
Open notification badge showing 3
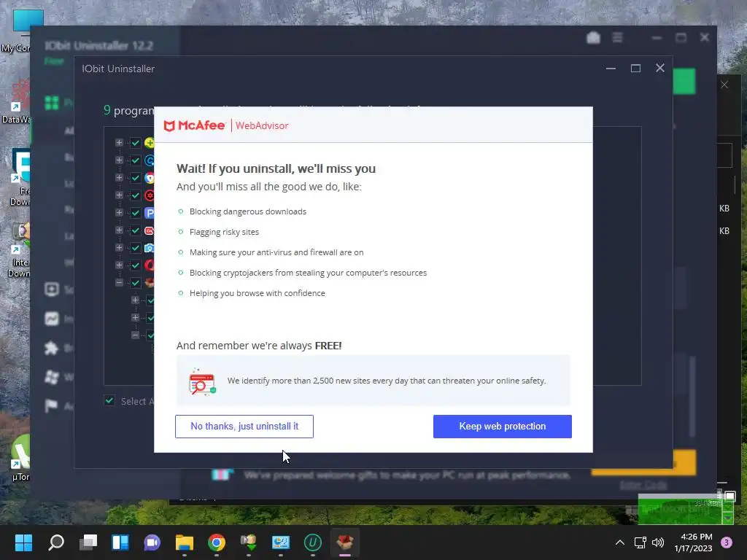point(727,542)
